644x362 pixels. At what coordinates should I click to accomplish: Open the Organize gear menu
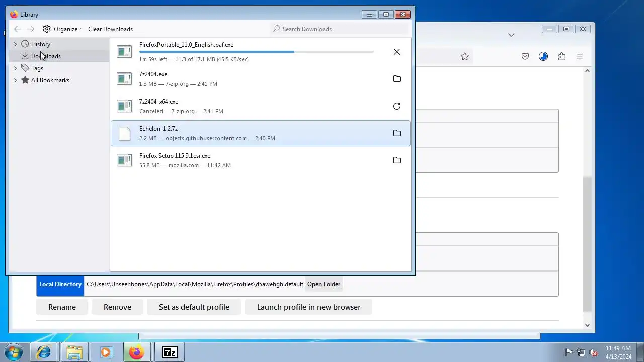click(x=61, y=29)
